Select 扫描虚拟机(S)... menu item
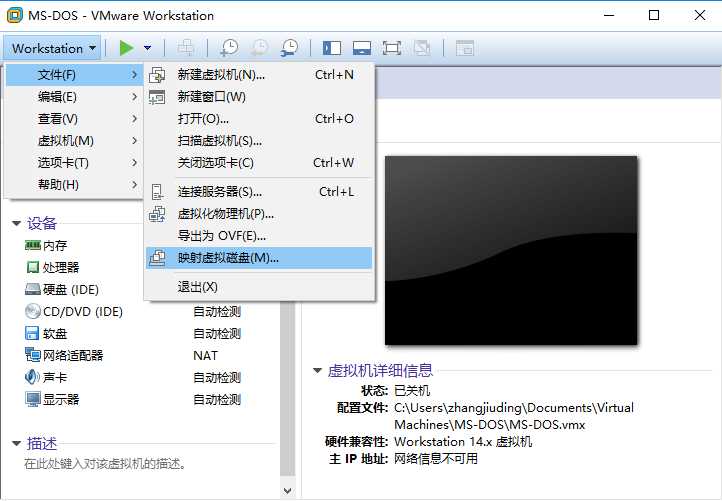 pos(259,140)
